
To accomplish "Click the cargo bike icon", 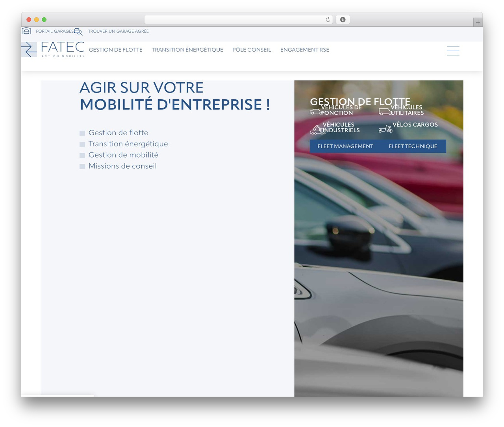I will tap(385, 129).
